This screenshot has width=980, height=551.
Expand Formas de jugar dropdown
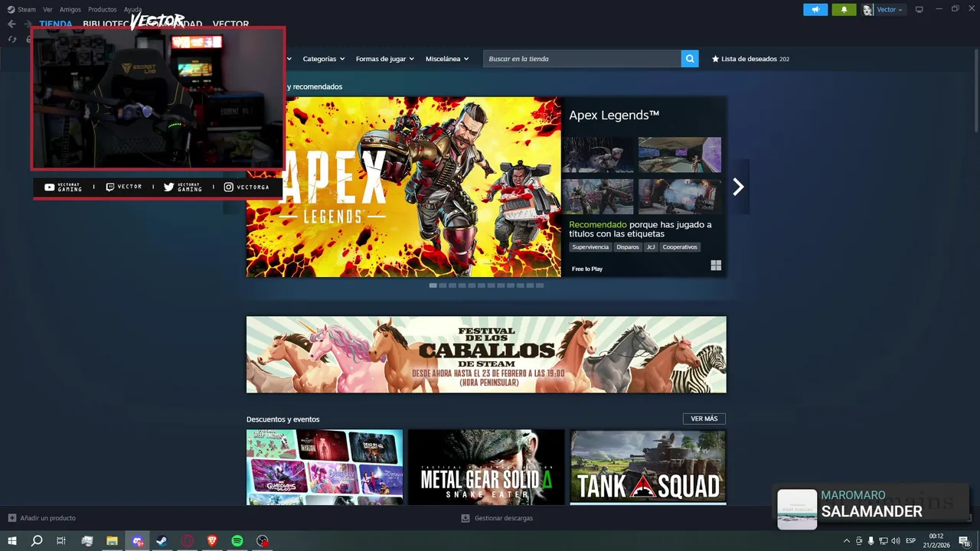pos(384,59)
